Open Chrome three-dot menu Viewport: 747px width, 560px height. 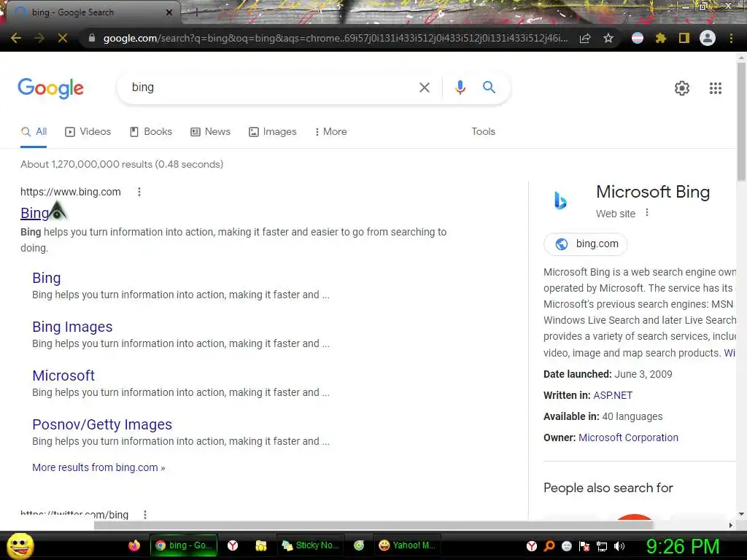731,38
